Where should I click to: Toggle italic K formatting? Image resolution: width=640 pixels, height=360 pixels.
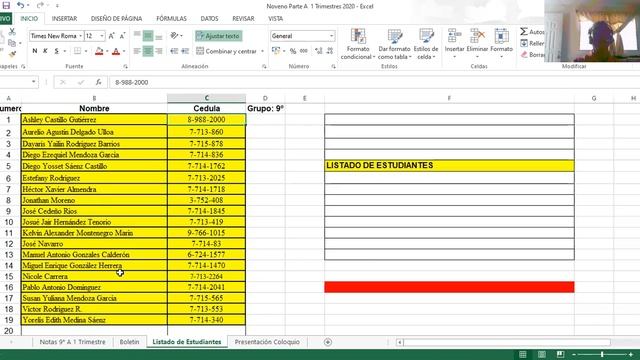(x=45, y=51)
